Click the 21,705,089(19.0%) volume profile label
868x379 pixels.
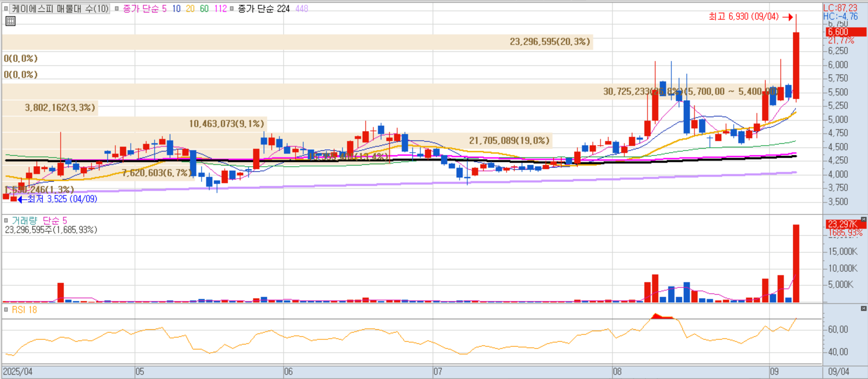(x=509, y=140)
